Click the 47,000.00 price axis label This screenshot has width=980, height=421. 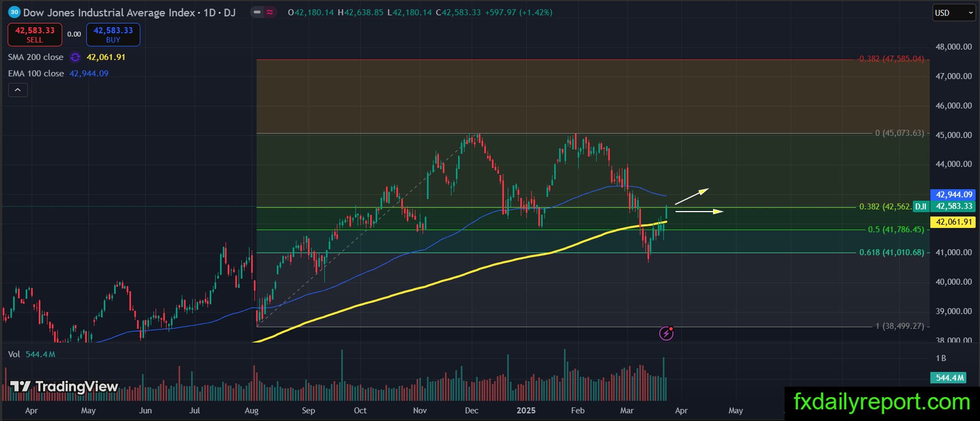coord(953,76)
